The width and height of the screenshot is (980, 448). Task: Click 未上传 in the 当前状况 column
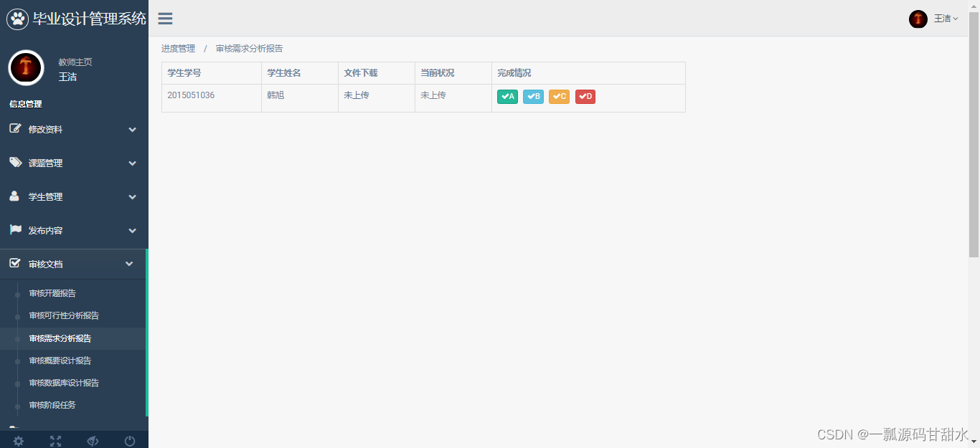(433, 95)
